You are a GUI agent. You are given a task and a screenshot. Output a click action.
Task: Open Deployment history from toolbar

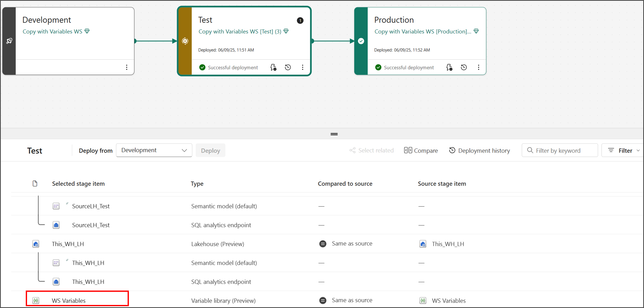[x=479, y=151]
